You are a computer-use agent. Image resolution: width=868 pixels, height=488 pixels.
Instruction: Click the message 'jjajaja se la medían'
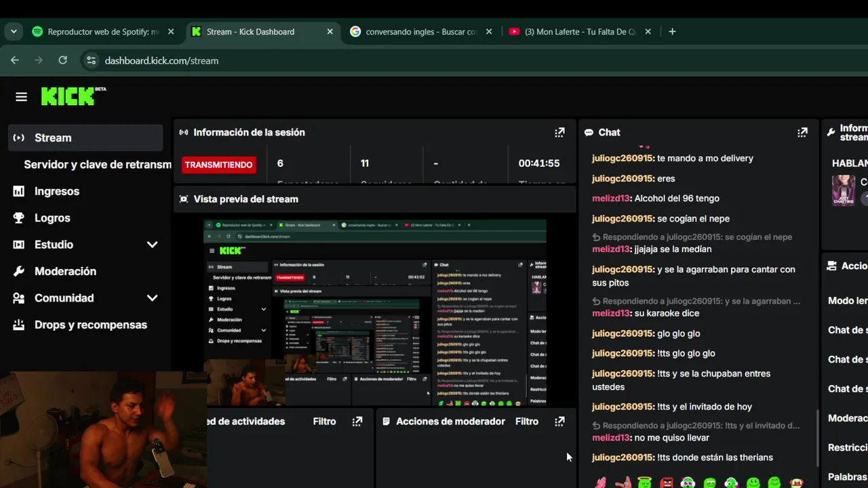(x=673, y=249)
